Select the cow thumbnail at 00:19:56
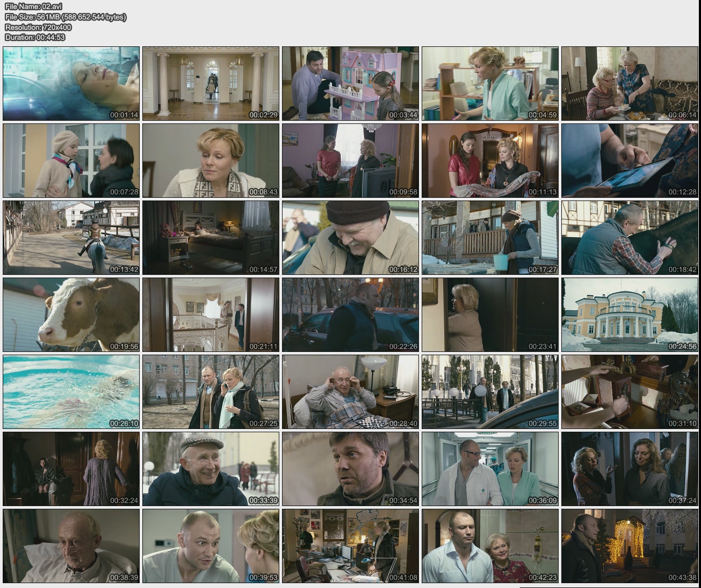This screenshot has width=701, height=588. tap(71, 315)
